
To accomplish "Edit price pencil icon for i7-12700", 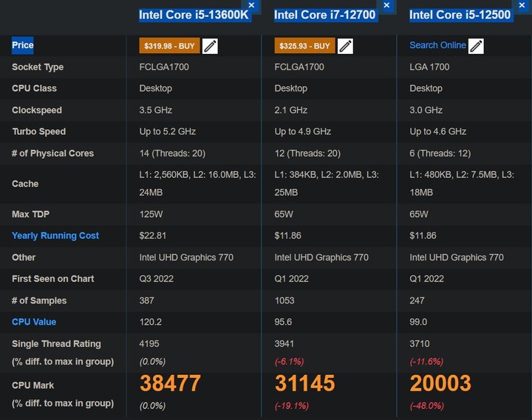I will tap(345, 46).
